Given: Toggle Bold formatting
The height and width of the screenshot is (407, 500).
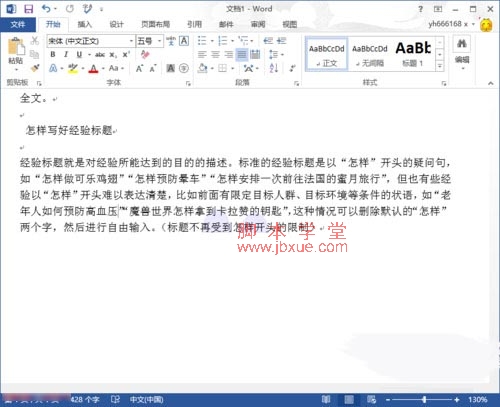Looking at the screenshot, I should tap(53, 54).
